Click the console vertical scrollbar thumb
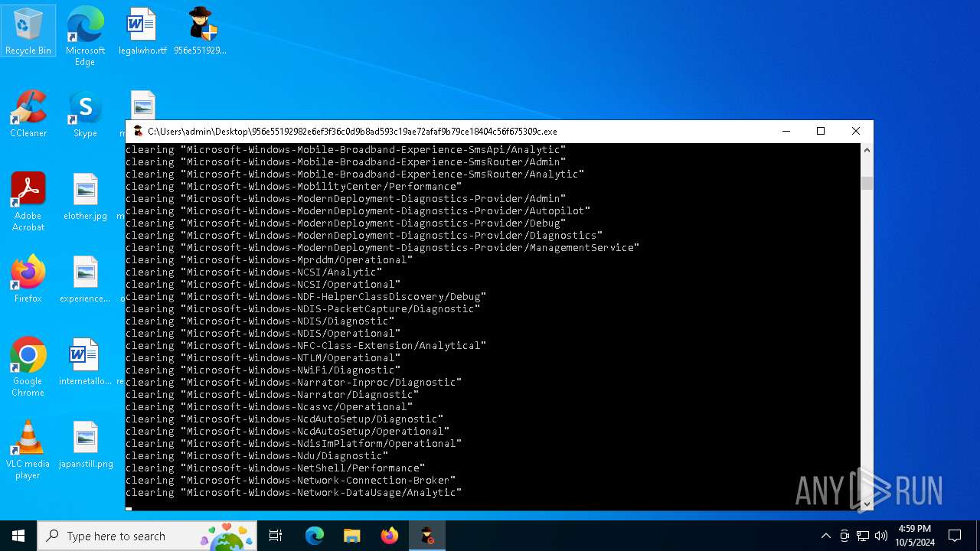The image size is (980, 551). point(867,183)
